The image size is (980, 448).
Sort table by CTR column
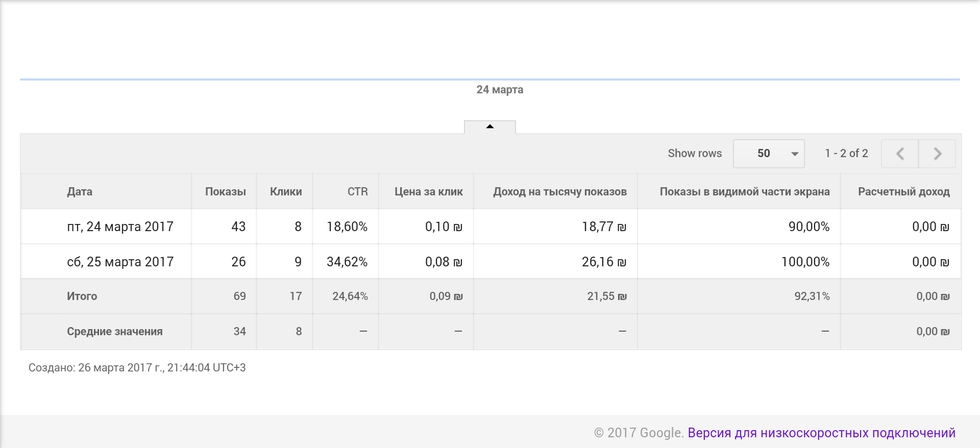(357, 192)
